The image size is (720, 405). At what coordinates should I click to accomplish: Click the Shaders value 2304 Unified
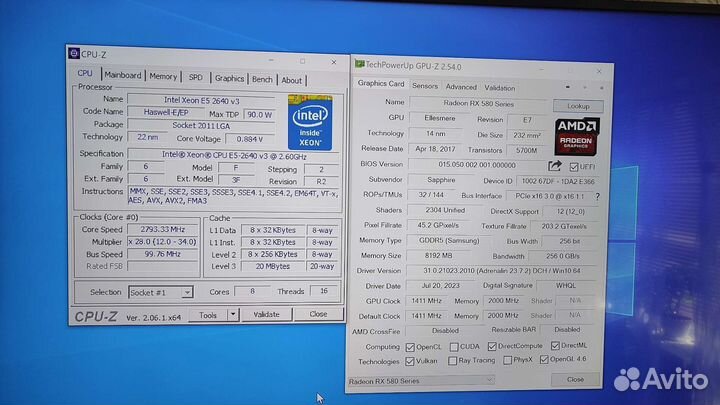pyautogui.click(x=445, y=210)
